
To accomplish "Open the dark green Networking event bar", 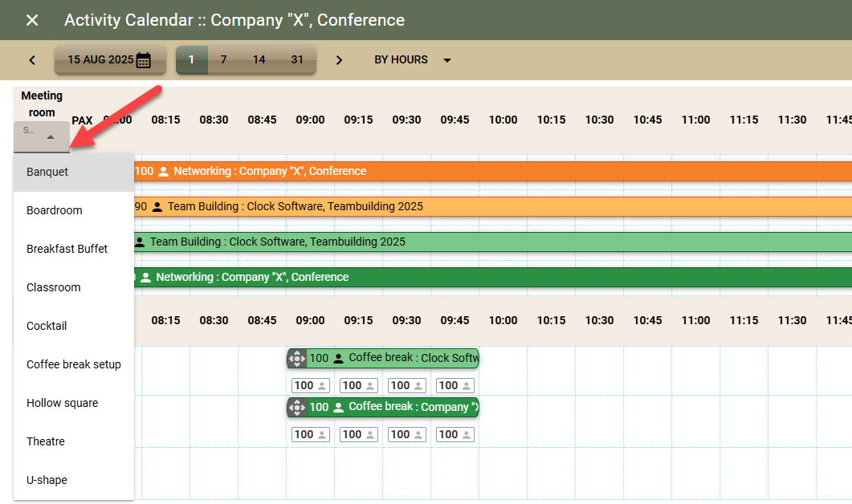I will [x=493, y=277].
